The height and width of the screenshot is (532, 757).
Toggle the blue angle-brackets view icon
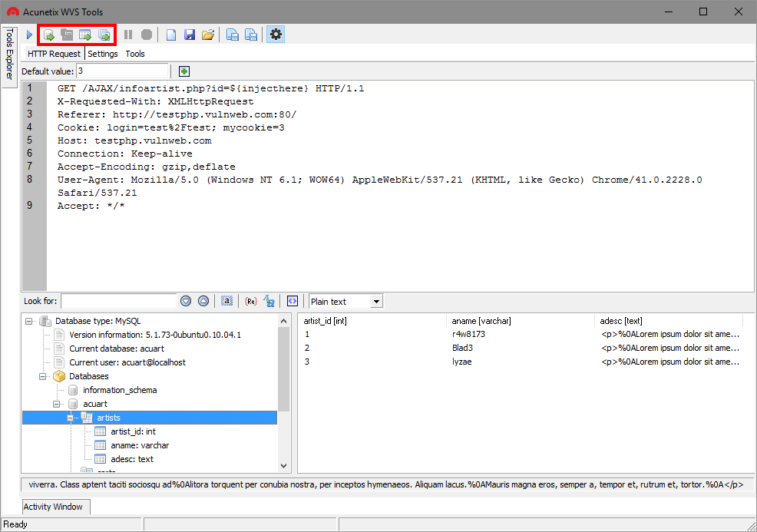293,301
